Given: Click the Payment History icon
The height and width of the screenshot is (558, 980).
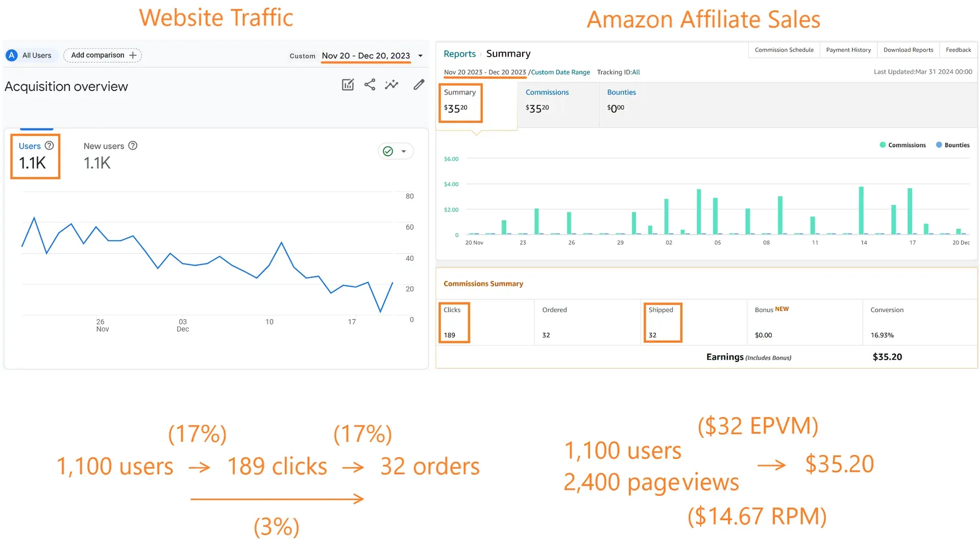Looking at the screenshot, I should tap(849, 49).
